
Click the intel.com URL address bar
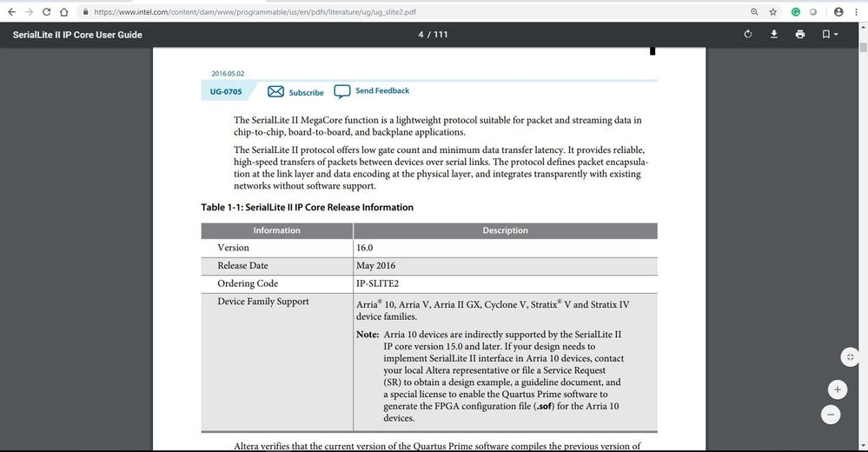(255, 11)
